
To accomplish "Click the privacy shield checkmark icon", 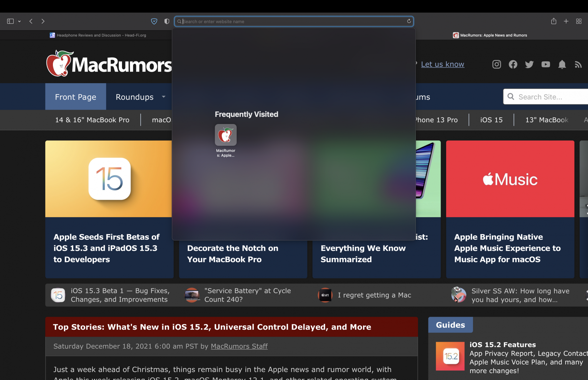I will [154, 21].
